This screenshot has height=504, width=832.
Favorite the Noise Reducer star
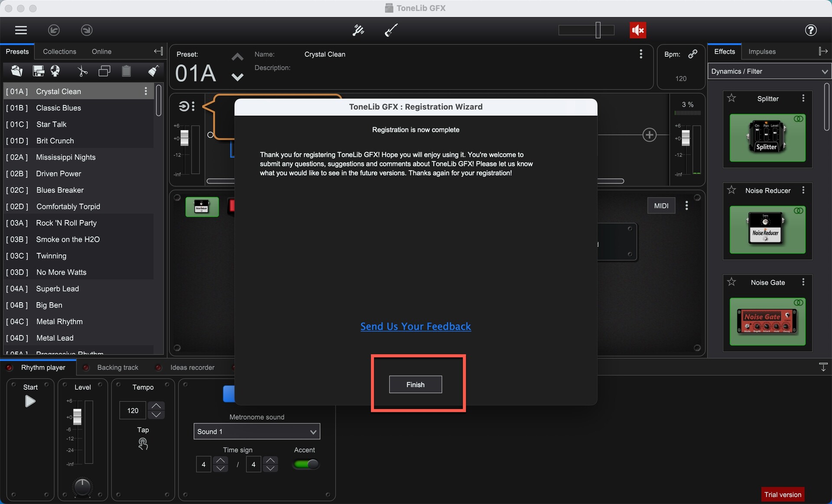pos(731,190)
